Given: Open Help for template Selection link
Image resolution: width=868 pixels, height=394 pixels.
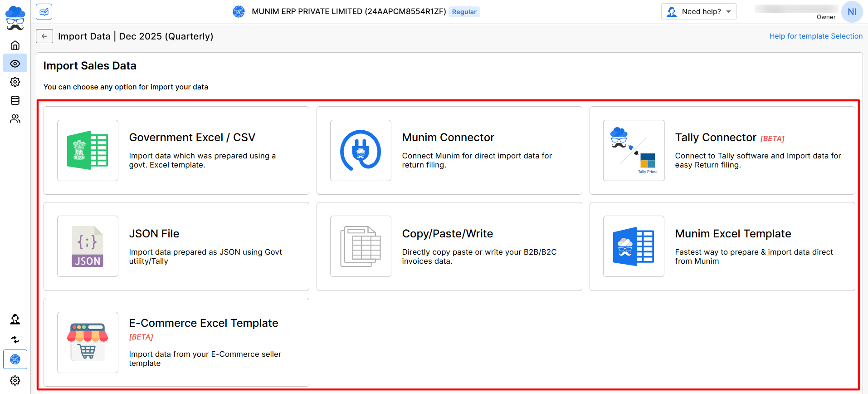Looking at the screenshot, I should pos(815,36).
